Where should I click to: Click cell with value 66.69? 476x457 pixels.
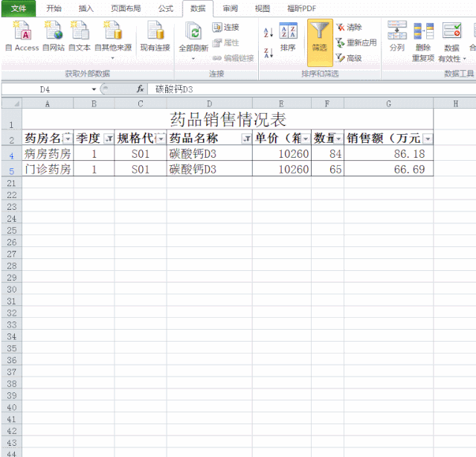coord(388,169)
